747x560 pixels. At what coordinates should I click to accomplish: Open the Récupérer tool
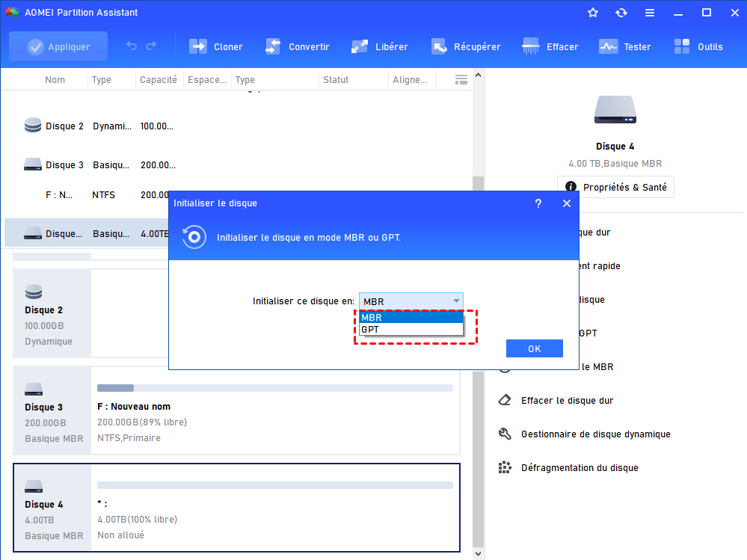coord(439,46)
